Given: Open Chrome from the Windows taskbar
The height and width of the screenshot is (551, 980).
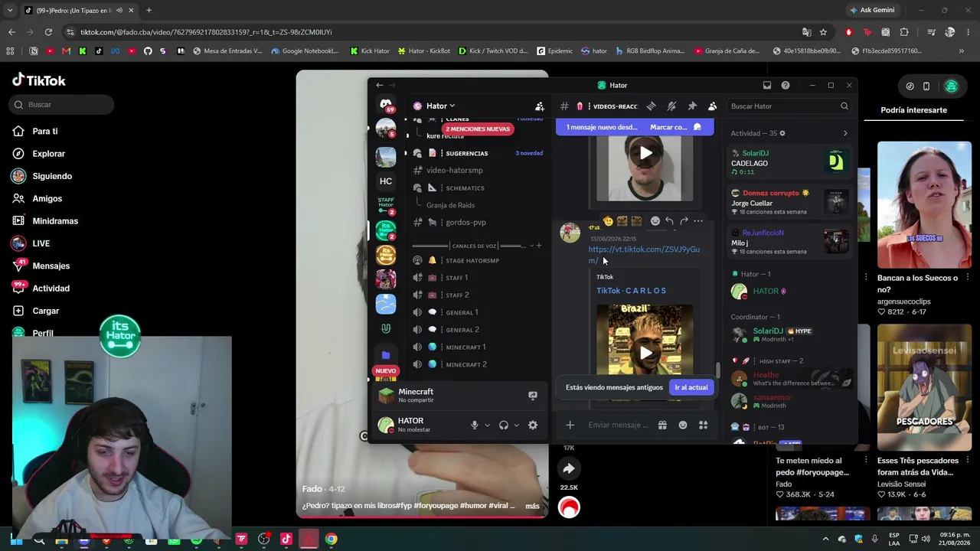Looking at the screenshot, I should pos(331,540).
